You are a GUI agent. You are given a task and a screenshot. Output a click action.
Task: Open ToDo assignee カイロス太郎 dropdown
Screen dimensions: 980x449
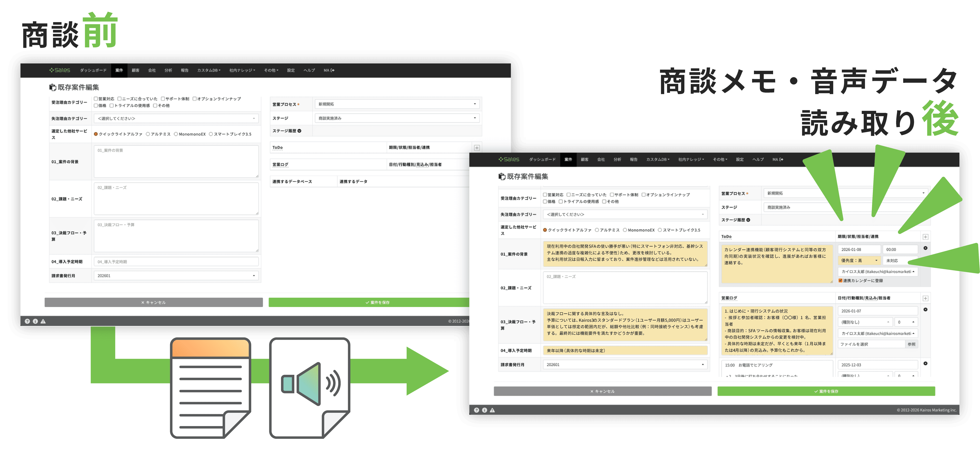pyautogui.click(x=878, y=271)
